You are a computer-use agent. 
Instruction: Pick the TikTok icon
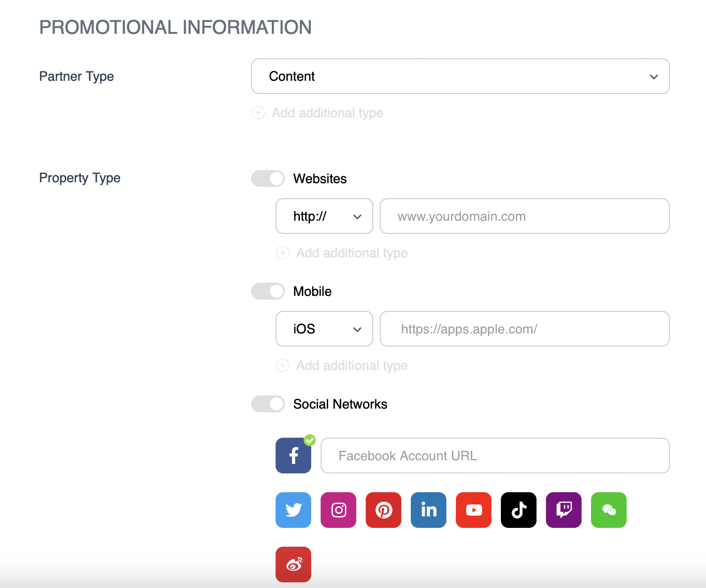point(519,510)
